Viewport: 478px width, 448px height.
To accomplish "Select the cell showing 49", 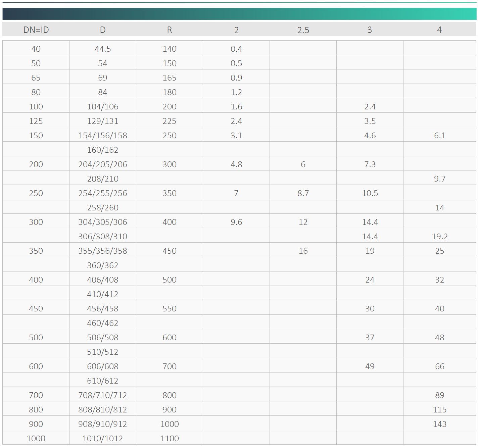I will pos(370,366).
